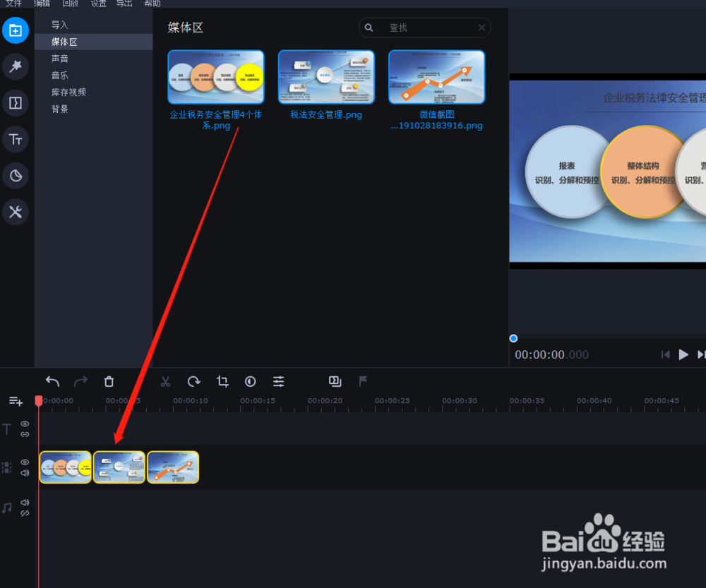Select the Crop tool in timeline toolbar

coord(222,381)
